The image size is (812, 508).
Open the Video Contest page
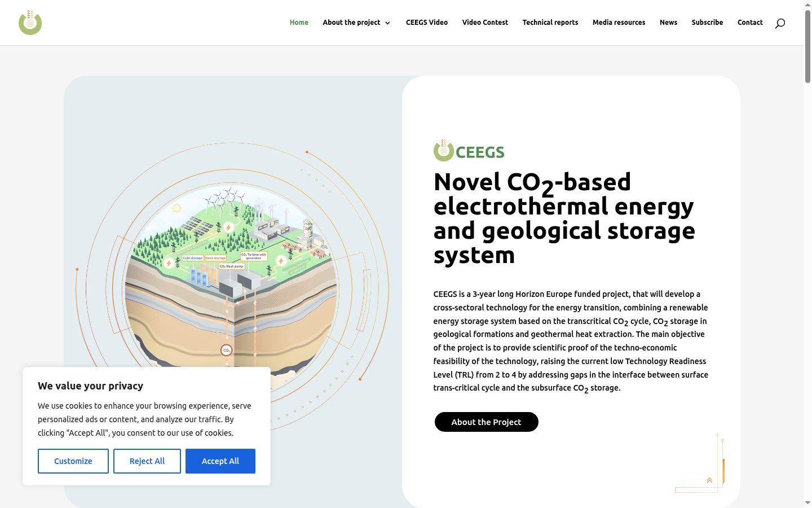click(x=485, y=23)
